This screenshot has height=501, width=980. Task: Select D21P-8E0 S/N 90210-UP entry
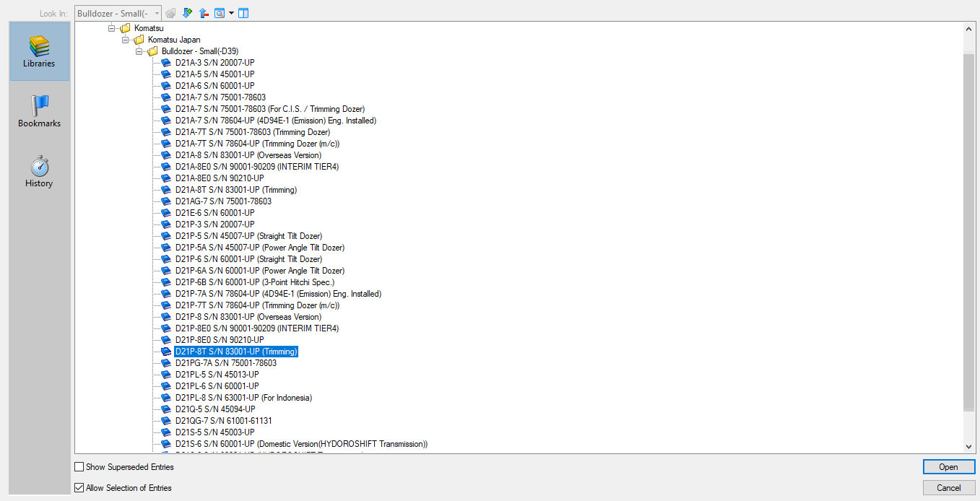(220, 340)
